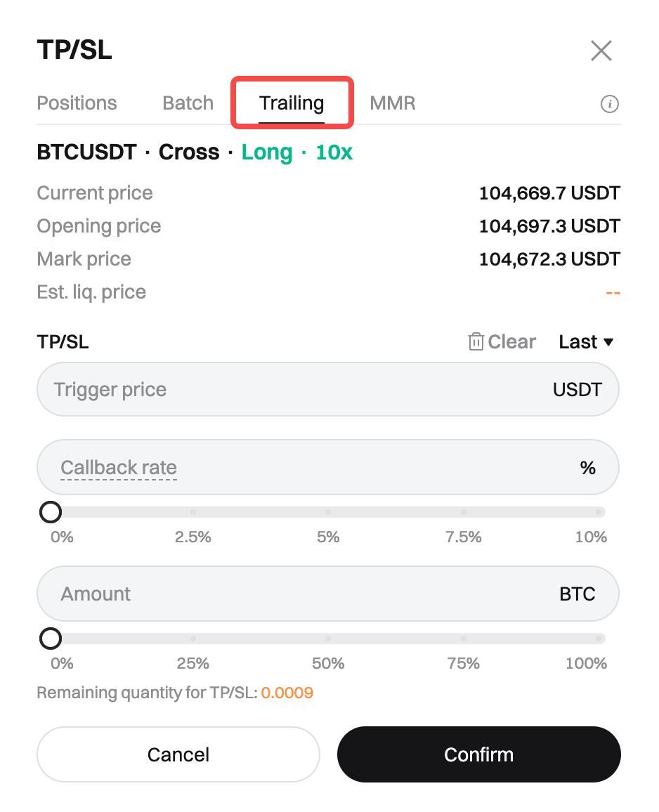This screenshot has height=812, width=659.
Task: Set amount slider to 50%
Action: 328,639
